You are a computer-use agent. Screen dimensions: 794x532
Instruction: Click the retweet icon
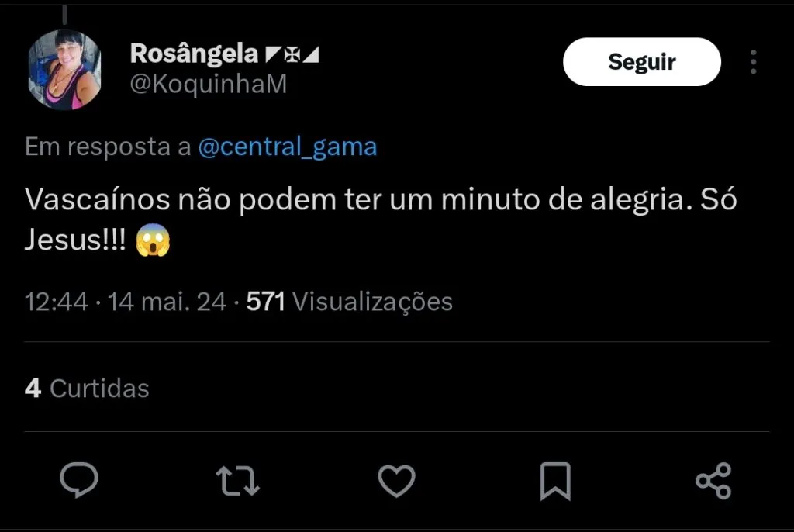[237, 481]
